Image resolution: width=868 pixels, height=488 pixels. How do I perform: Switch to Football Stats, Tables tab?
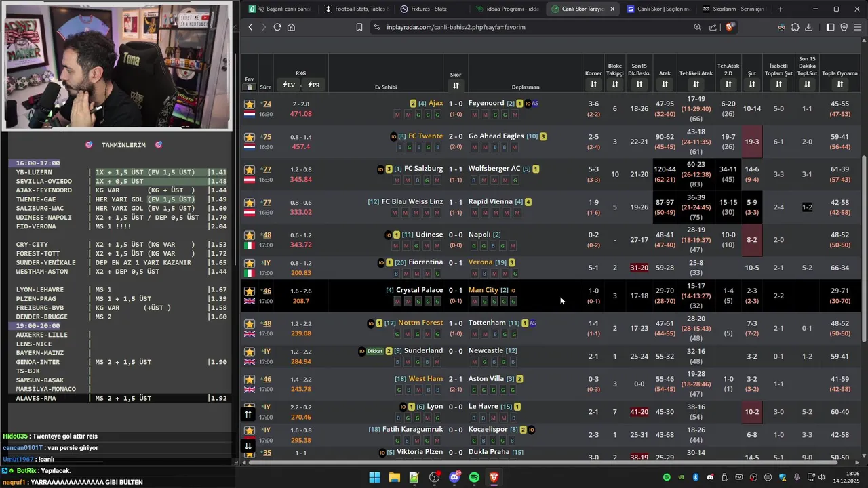356,9
